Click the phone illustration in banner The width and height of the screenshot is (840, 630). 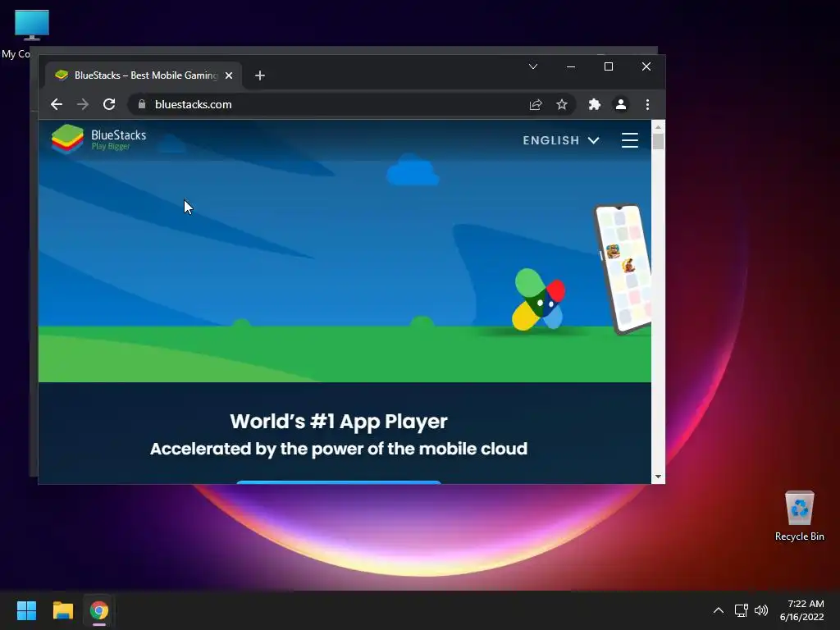pos(623,269)
